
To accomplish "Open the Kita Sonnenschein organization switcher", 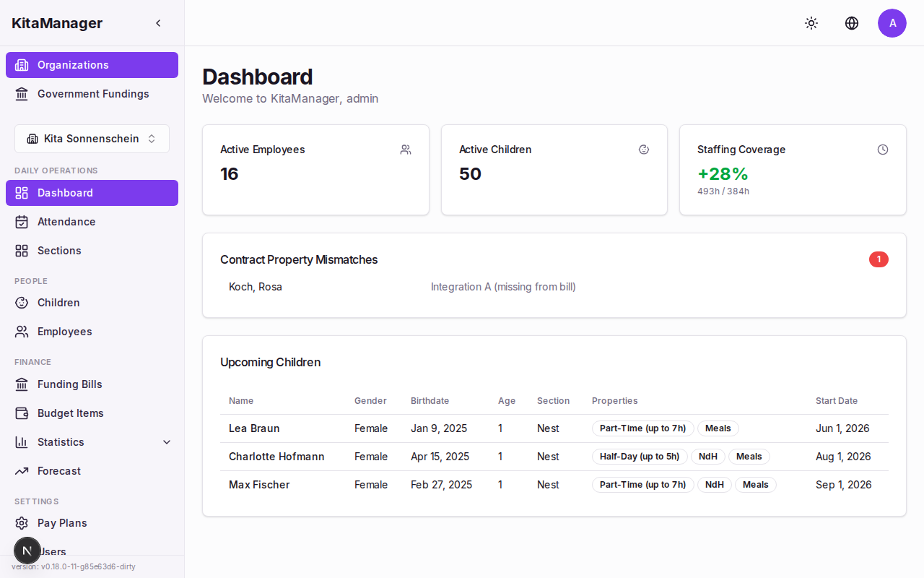I will pyautogui.click(x=92, y=138).
